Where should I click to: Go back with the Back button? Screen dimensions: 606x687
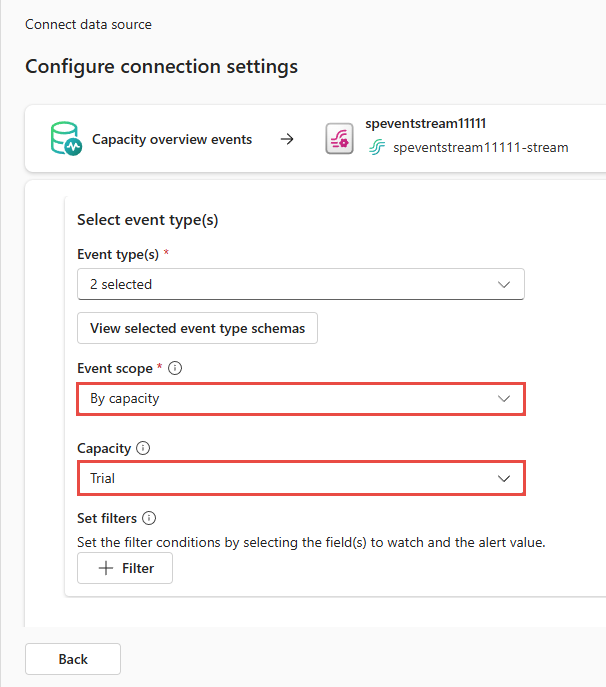73,659
